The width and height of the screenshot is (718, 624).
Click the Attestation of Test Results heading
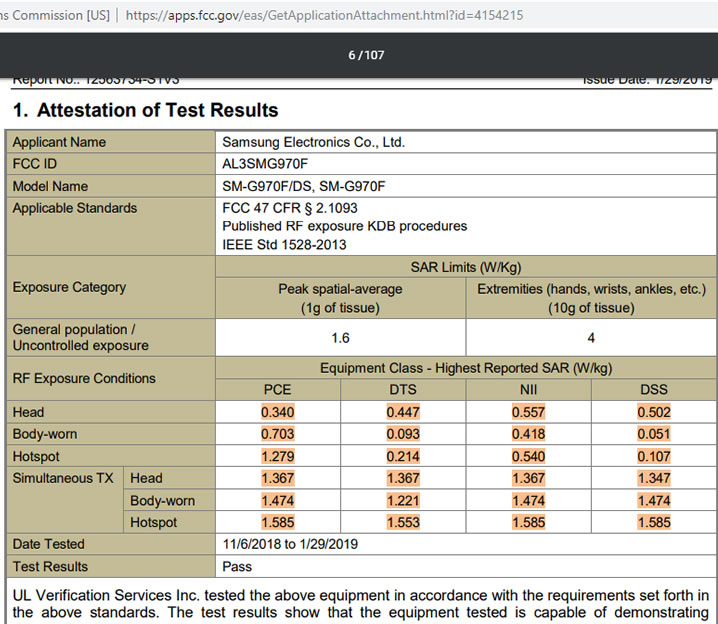(x=146, y=110)
